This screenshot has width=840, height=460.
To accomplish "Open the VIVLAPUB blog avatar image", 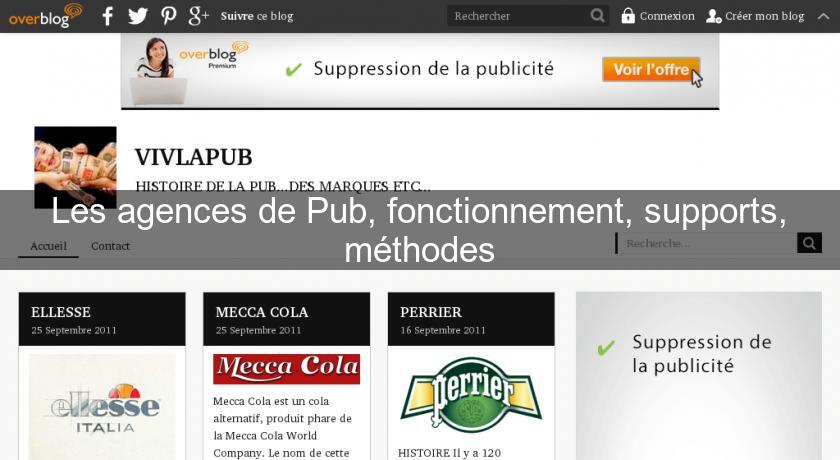I will point(76,167).
